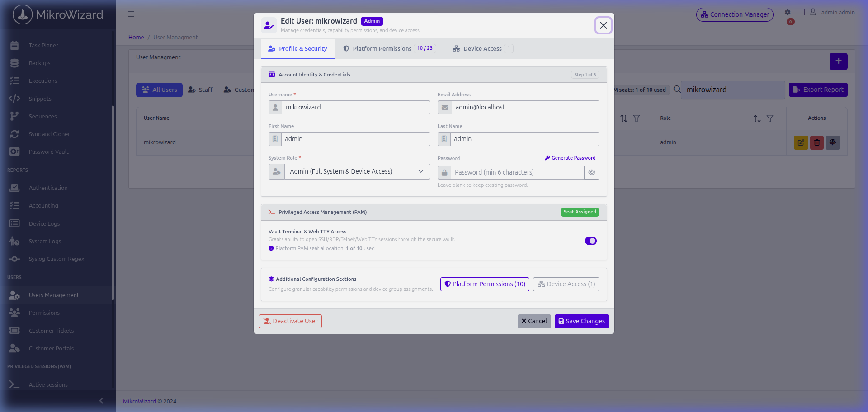The height and width of the screenshot is (412, 868).
Task: Filter the Role column
Action: point(770,118)
